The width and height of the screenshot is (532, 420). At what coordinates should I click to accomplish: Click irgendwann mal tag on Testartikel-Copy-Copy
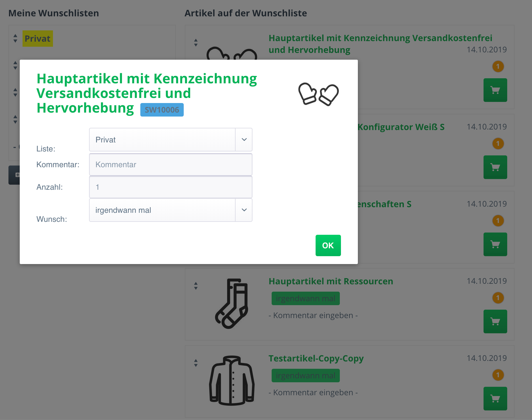(306, 376)
